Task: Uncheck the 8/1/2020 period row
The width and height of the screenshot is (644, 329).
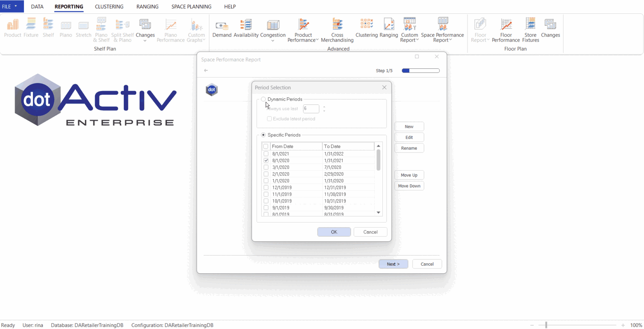Action: pyautogui.click(x=266, y=160)
